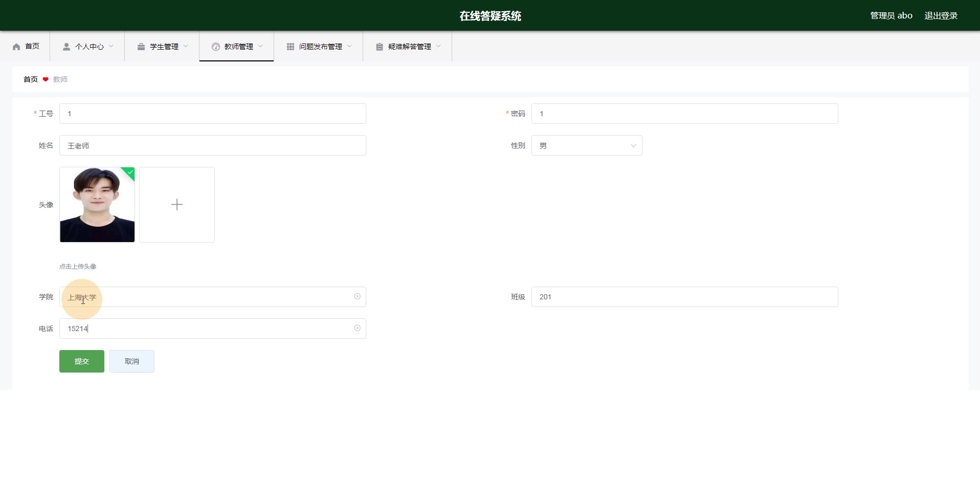The height and width of the screenshot is (479, 980).
Task: Expand the 个人中心 menu chevron
Action: [111, 46]
